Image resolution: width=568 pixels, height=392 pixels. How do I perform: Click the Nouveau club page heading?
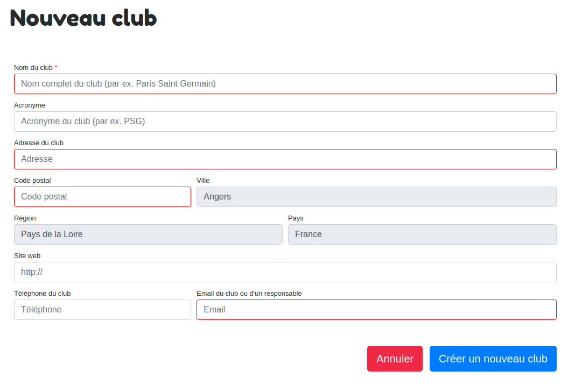coord(83,18)
